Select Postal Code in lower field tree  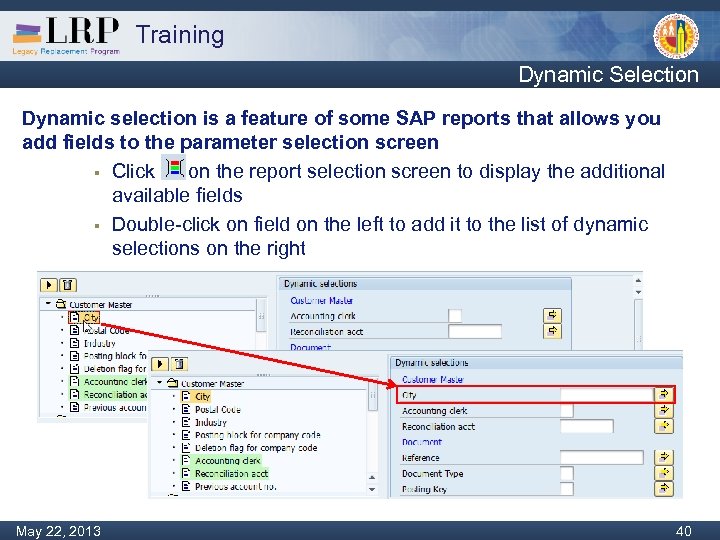[x=218, y=409]
